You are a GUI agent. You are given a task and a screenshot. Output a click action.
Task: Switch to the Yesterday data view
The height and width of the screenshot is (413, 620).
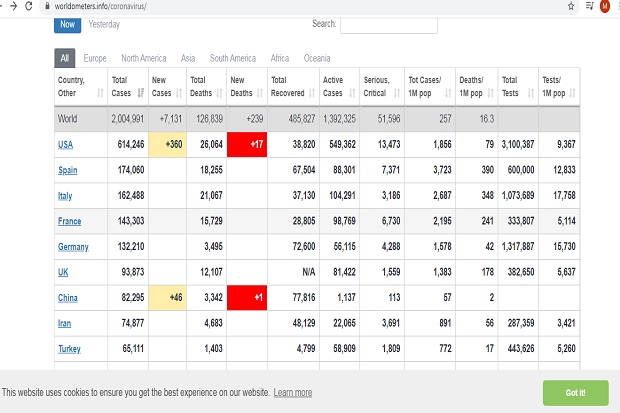click(104, 25)
